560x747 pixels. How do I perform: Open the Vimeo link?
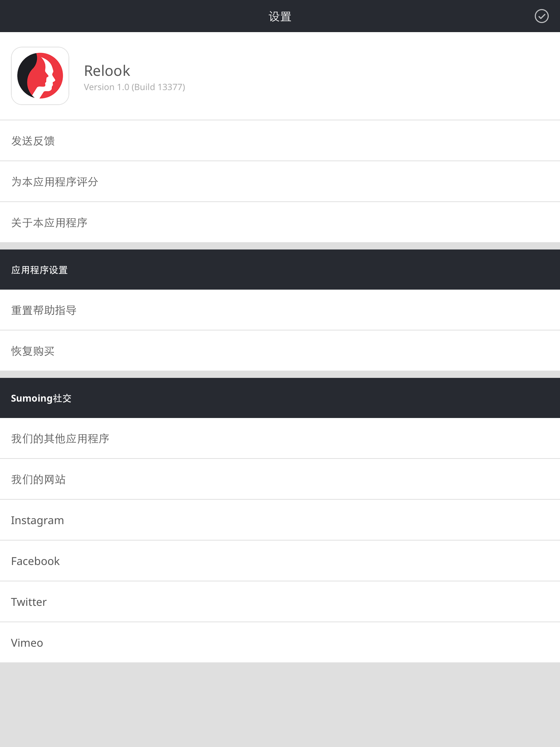(x=280, y=643)
